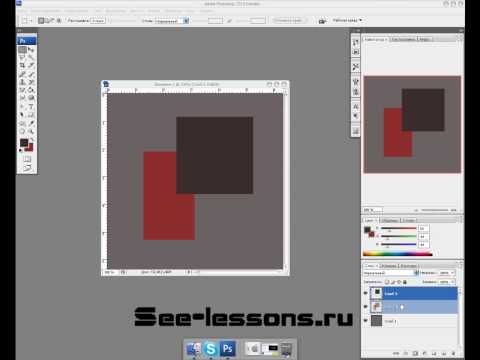Screen dimensions: 480x360
Task: Select the Type tool
Action: [x=31, y=107]
